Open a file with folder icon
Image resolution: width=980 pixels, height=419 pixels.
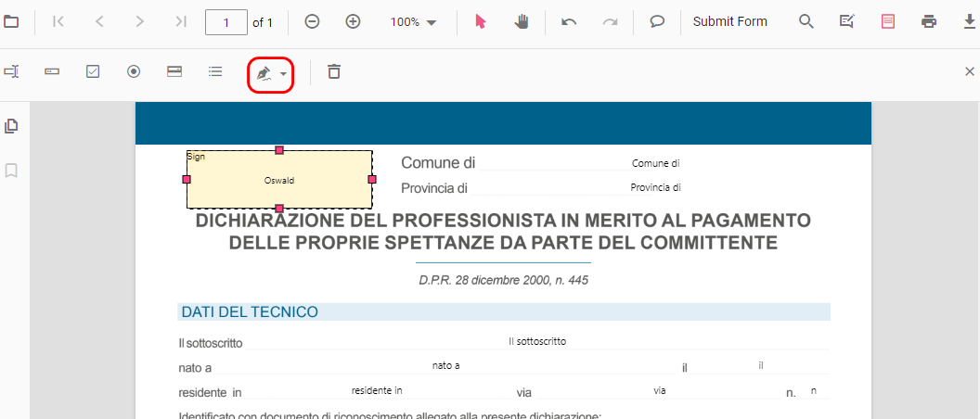[x=10, y=22]
